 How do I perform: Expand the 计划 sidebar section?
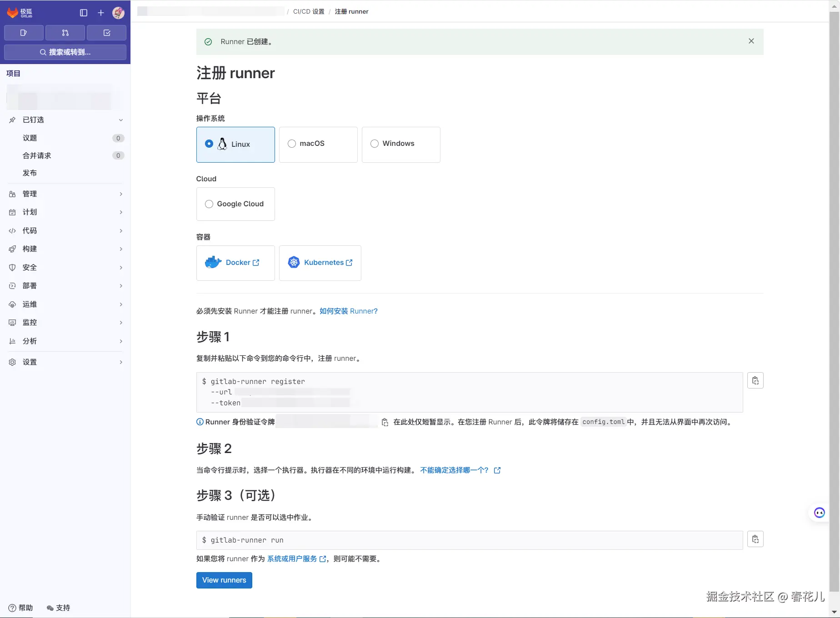(65, 212)
